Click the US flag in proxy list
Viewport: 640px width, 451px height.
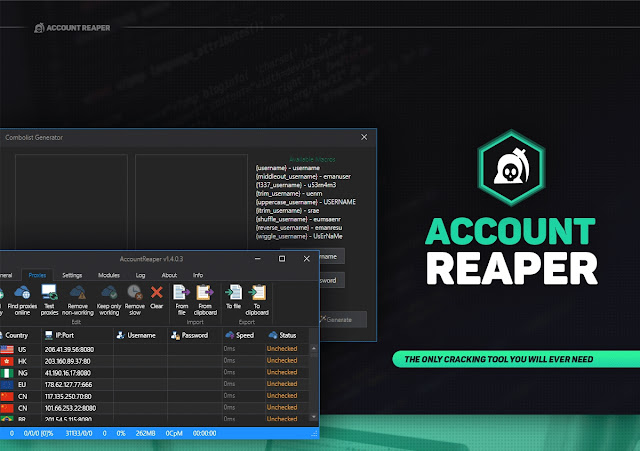point(7,349)
